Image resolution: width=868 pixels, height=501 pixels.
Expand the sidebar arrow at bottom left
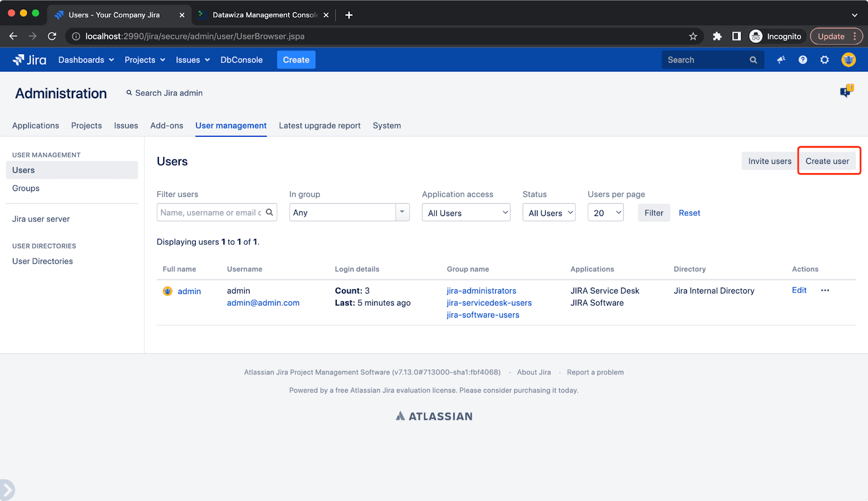click(x=7, y=490)
